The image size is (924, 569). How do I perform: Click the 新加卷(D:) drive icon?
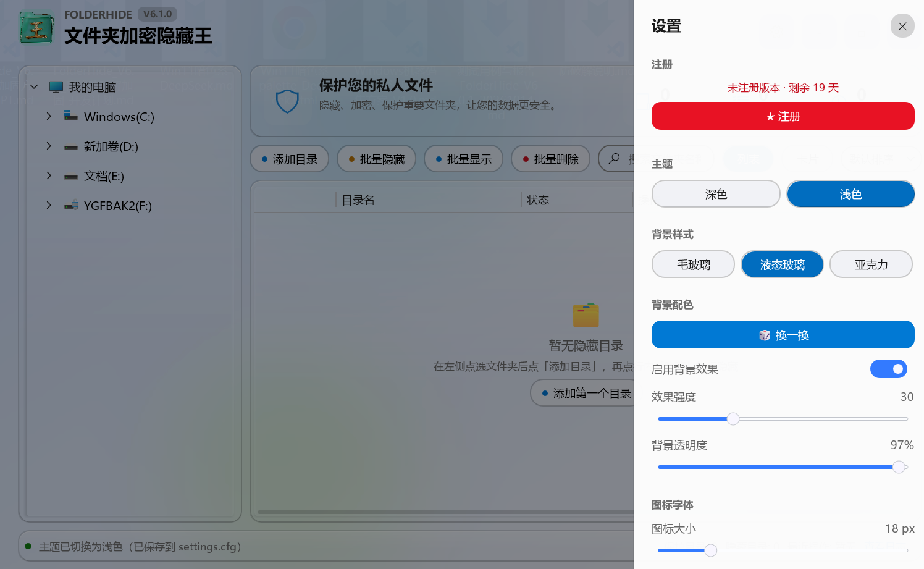point(71,147)
